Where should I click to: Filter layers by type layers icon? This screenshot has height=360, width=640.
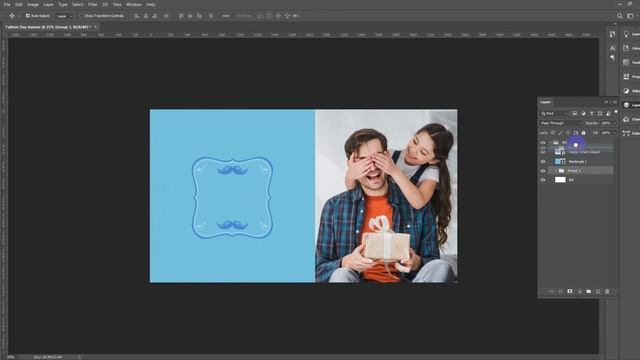[591, 113]
